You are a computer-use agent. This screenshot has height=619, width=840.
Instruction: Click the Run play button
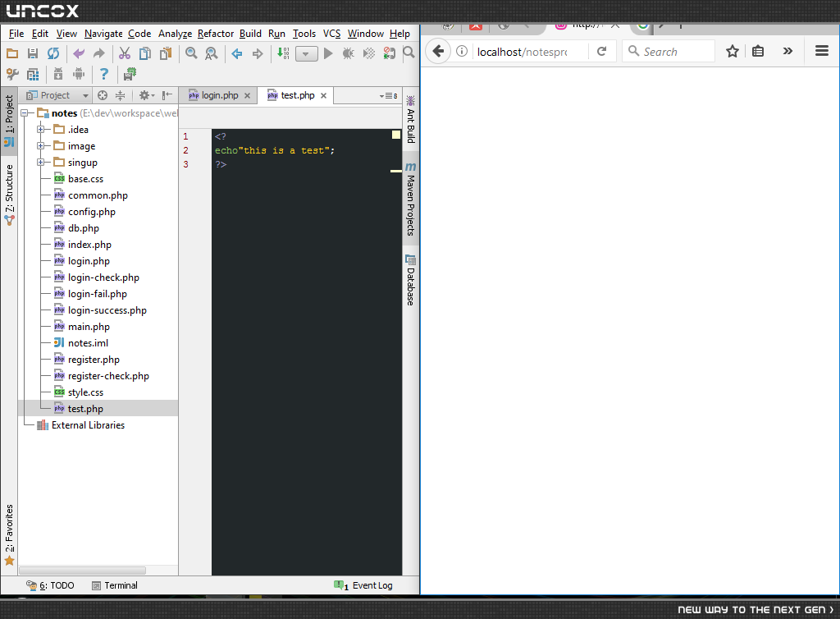328,53
